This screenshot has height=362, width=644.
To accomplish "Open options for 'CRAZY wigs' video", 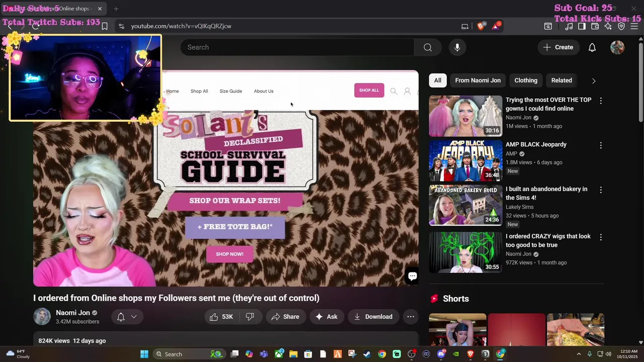I will [601, 237].
